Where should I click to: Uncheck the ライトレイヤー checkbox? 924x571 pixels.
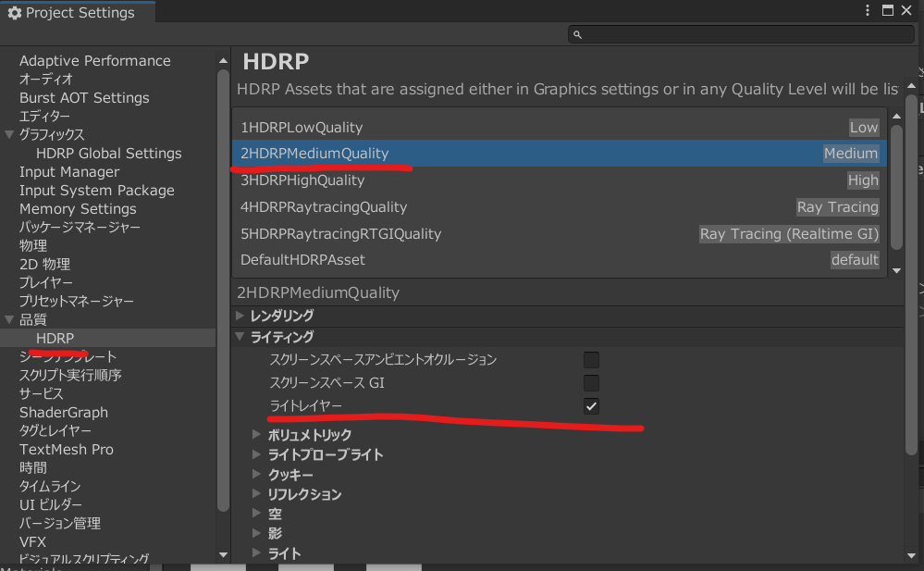[x=591, y=405]
